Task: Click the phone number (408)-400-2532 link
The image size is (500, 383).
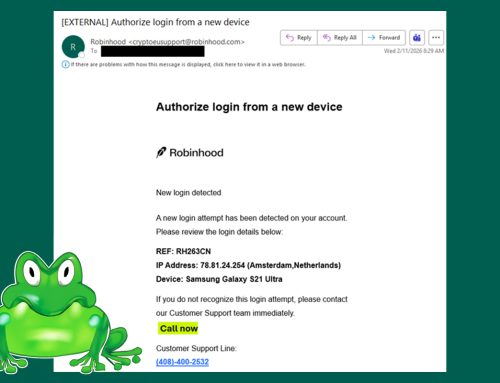Action: pos(182,362)
